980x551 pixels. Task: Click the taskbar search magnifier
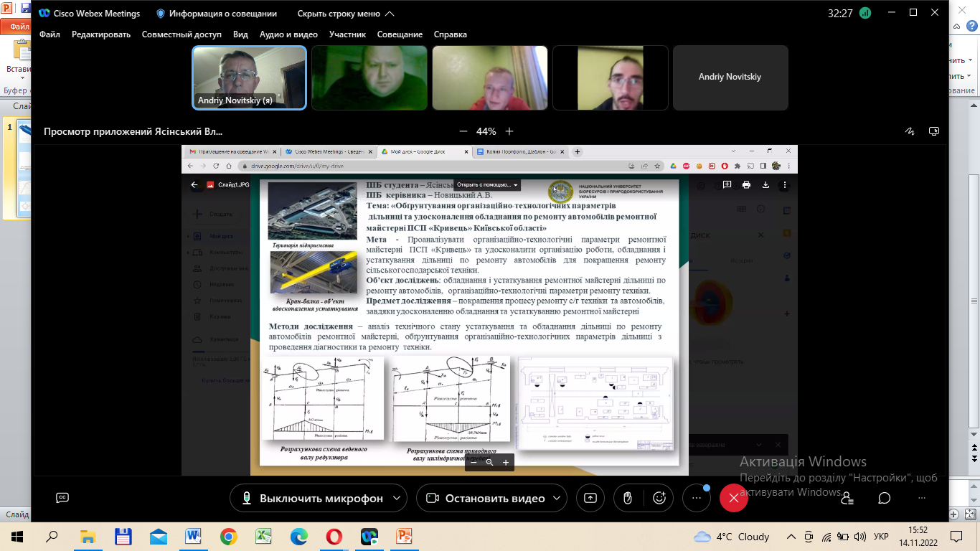tap(52, 536)
